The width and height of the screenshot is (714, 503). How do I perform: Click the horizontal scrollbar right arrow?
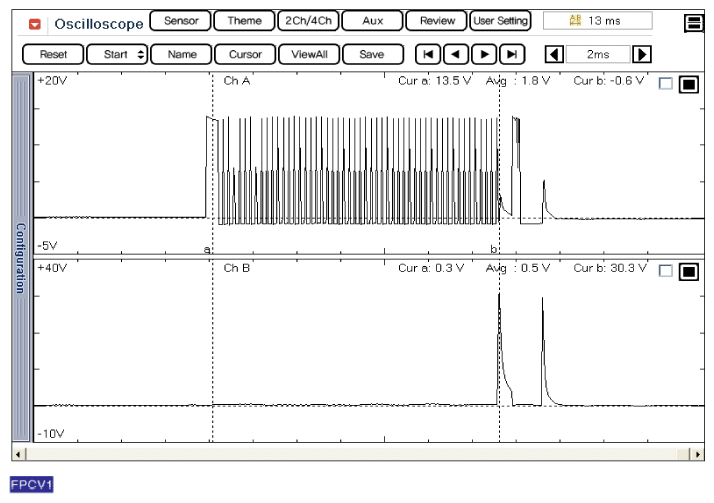click(x=696, y=453)
